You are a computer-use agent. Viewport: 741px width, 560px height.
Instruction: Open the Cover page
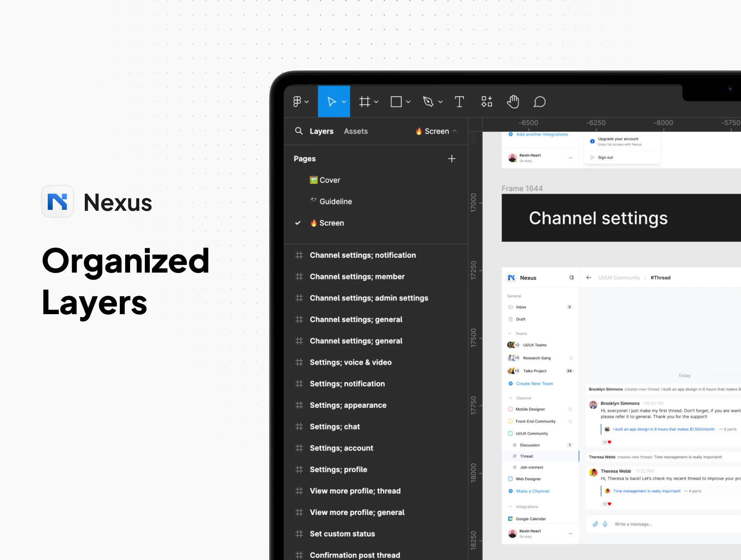325,180
